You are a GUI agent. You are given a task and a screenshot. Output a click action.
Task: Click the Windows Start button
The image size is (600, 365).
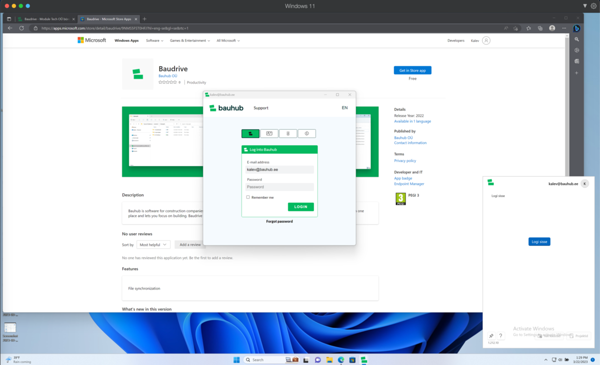pos(236,360)
